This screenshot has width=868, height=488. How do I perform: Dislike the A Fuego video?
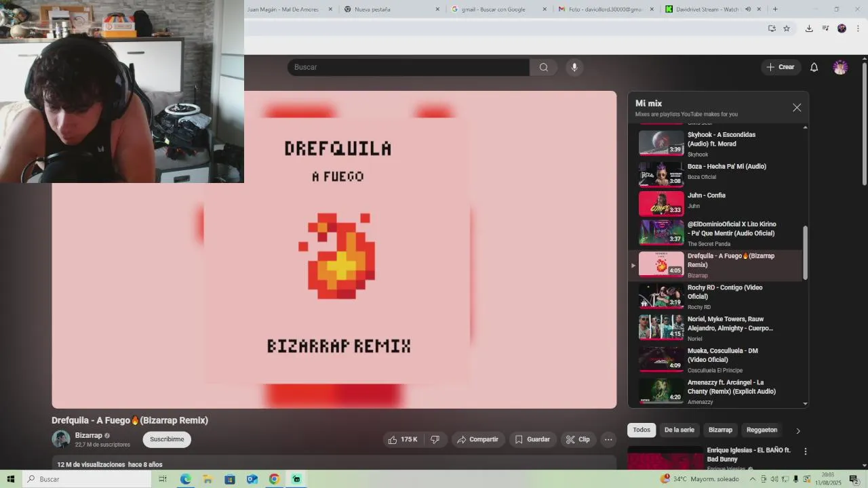pos(435,439)
